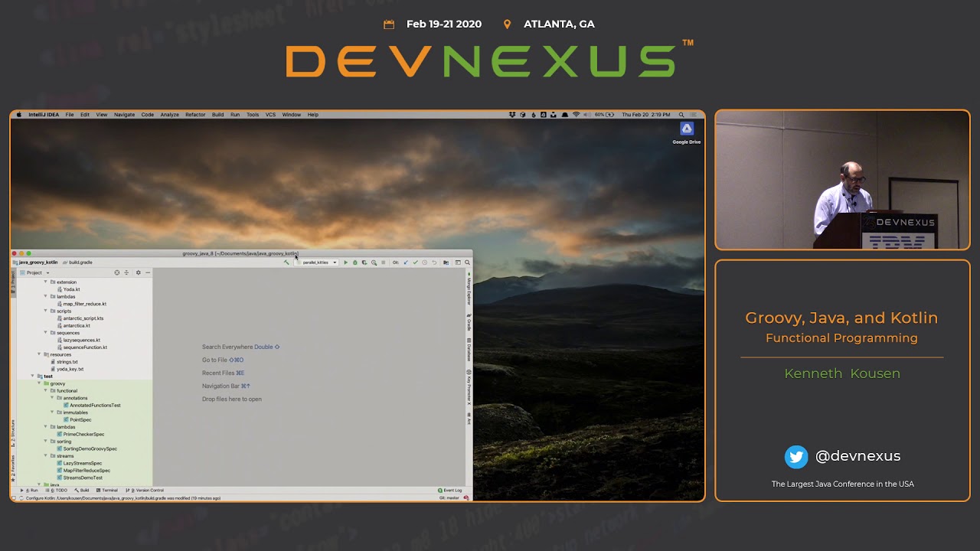
Task: Open Project Structure icon in toolbar
Action: pyautogui.click(x=446, y=262)
